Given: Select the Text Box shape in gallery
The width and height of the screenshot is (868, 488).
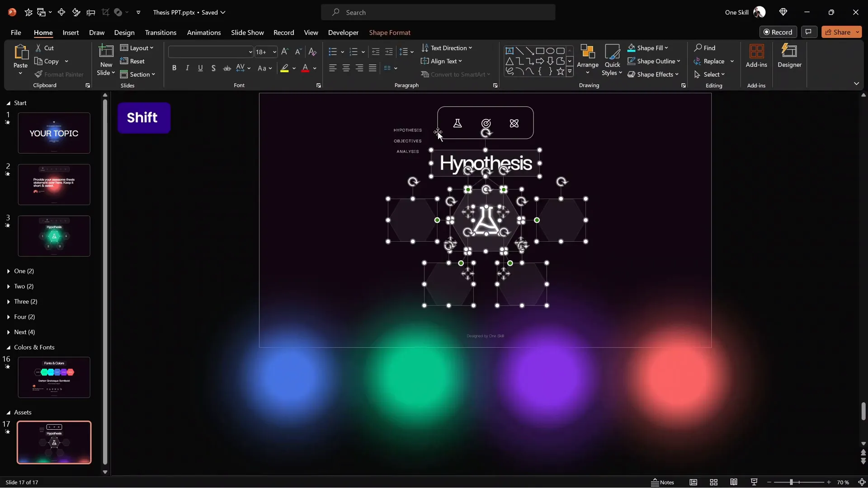Looking at the screenshot, I should click(509, 51).
